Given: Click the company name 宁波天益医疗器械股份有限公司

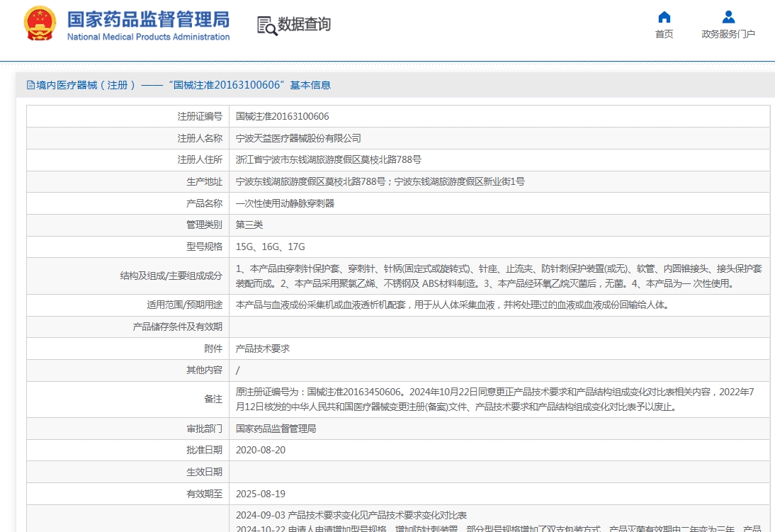Looking at the screenshot, I should (298, 138).
